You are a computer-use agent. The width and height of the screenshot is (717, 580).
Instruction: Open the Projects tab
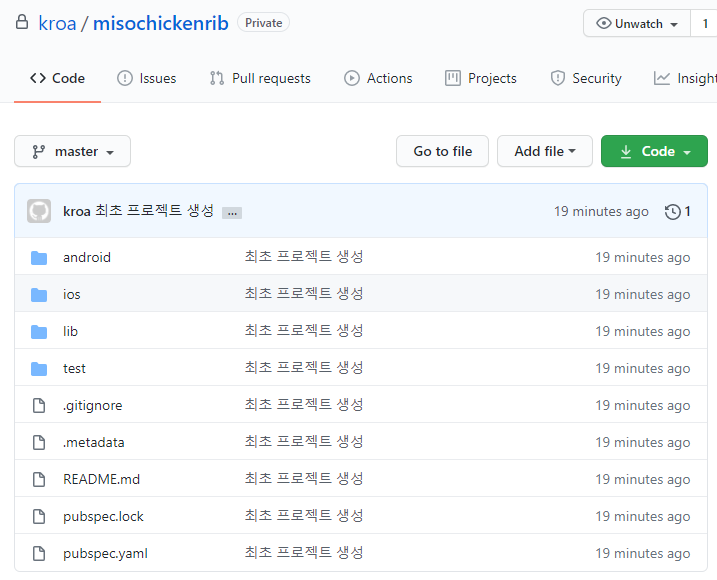(x=481, y=78)
